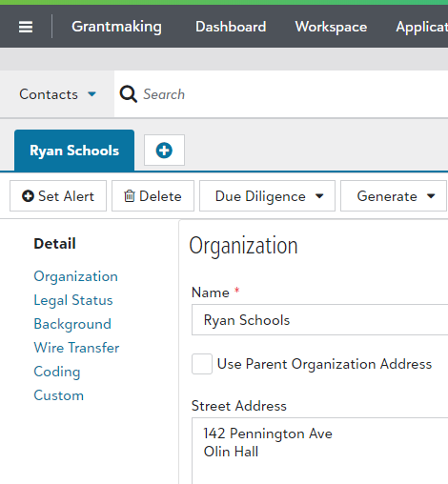Click the search magnifier icon
448x484 pixels.
pos(128,94)
